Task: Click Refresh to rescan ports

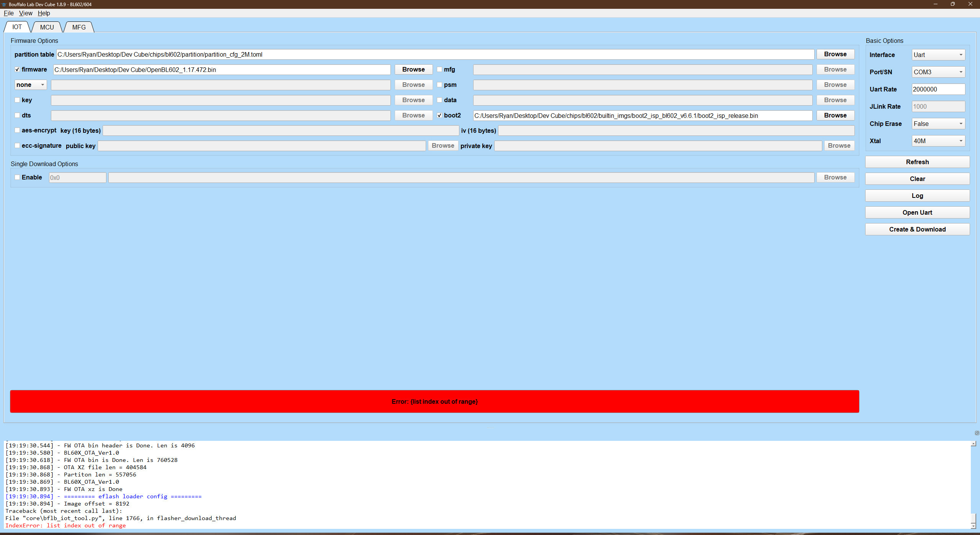Action: click(917, 161)
